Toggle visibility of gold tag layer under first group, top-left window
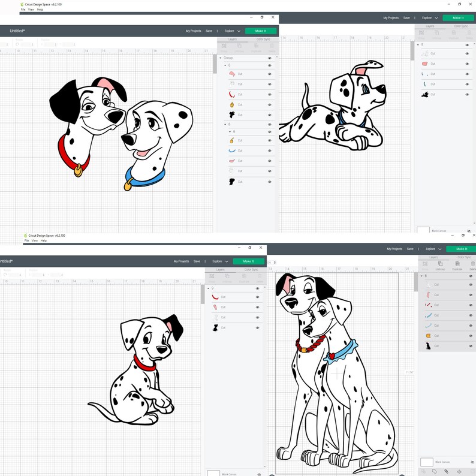The image size is (476, 476). click(x=270, y=105)
